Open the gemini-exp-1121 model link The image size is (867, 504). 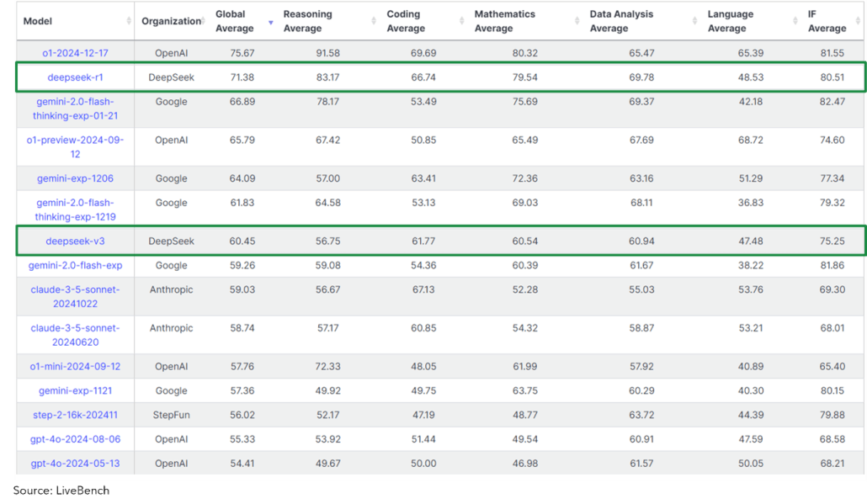pyautogui.click(x=75, y=390)
